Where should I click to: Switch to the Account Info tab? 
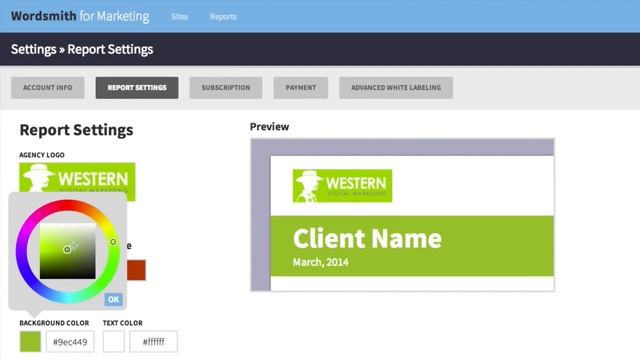[48, 87]
